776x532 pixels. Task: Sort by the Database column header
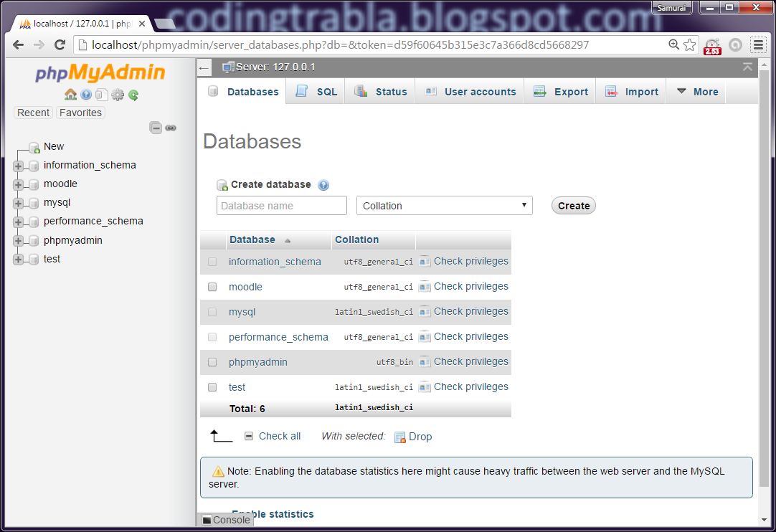pyautogui.click(x=252, y=239)
